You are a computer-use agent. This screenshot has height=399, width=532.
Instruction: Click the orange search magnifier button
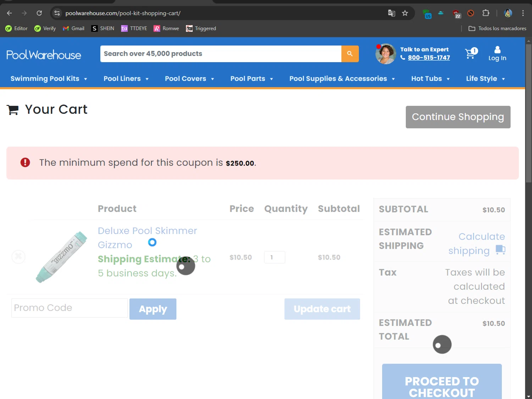(350, 54)
